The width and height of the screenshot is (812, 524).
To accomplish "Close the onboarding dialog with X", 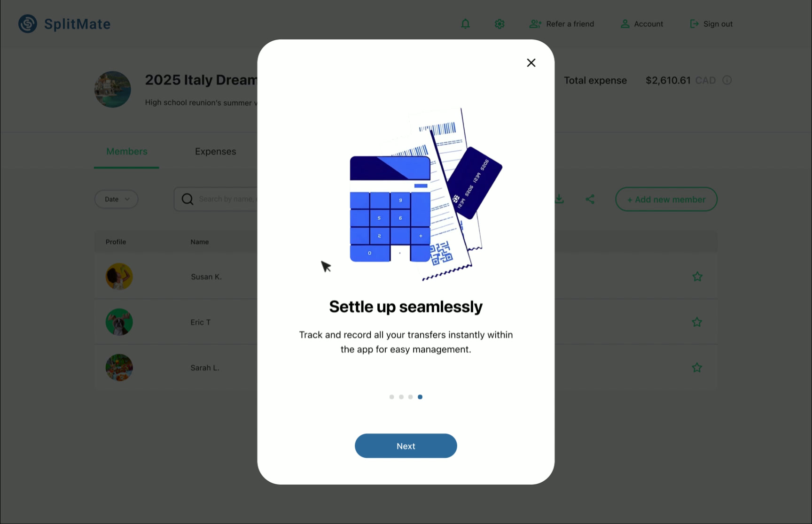I will pyautogui.click(x=531, y=63).
